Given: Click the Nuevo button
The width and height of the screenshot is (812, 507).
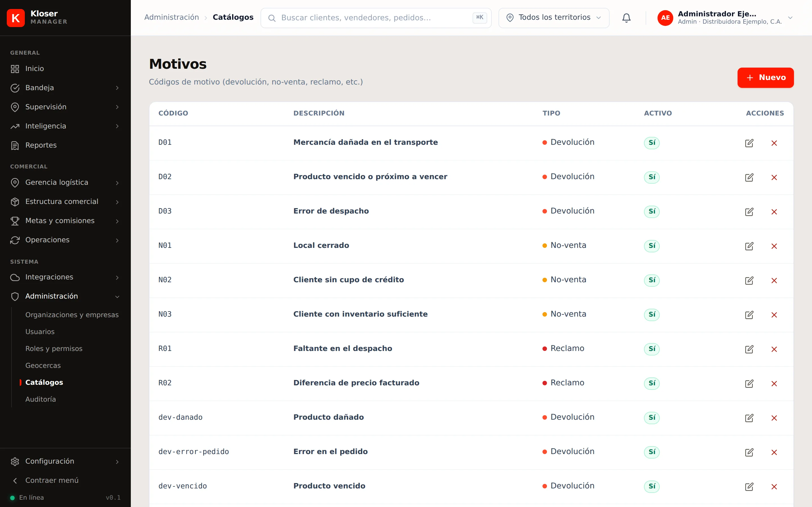Looking at the screenshot, I should 765,78.
